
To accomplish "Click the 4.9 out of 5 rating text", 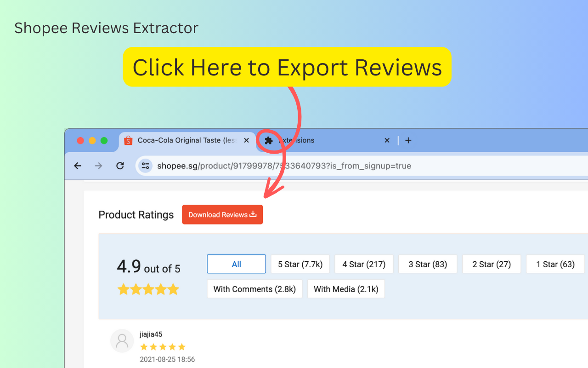I will pyautogui.click(x=148, y=267).
